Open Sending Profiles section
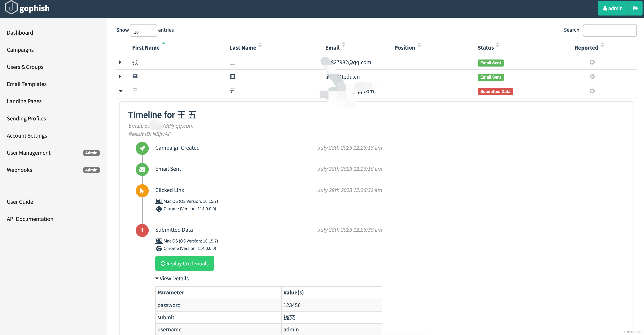 (x=27, y=118)
